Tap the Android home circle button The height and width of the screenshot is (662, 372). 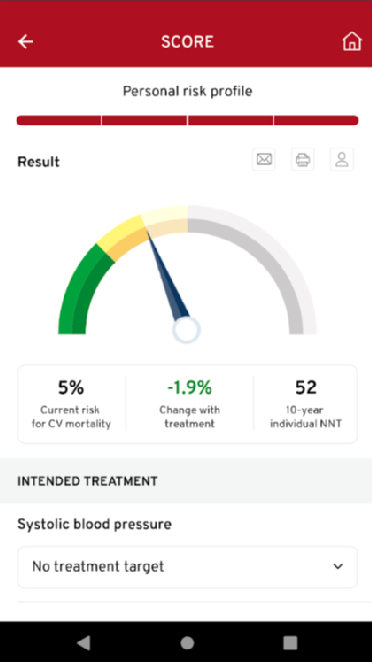tap(187, 642)
